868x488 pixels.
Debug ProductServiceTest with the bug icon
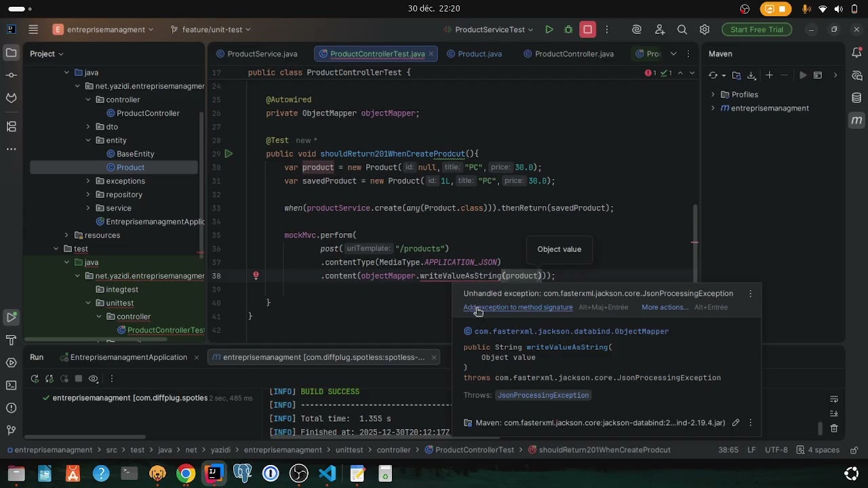(568, 29)
